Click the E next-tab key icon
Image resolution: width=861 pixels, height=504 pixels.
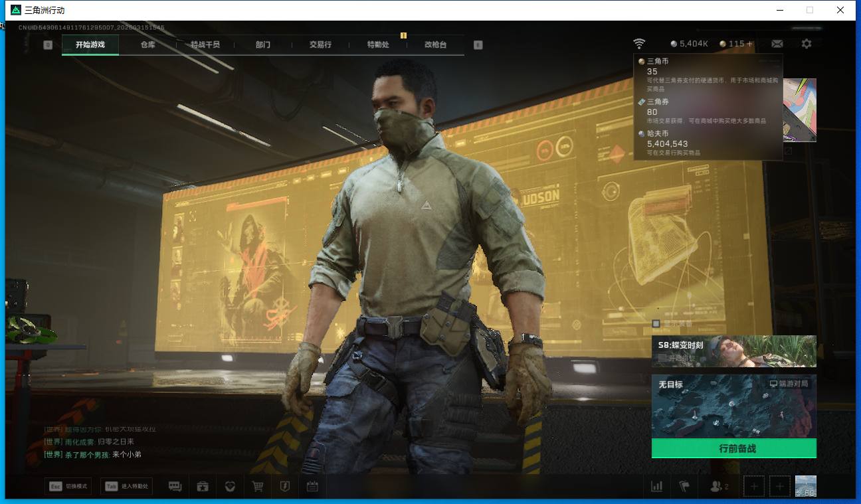point(478,44)
